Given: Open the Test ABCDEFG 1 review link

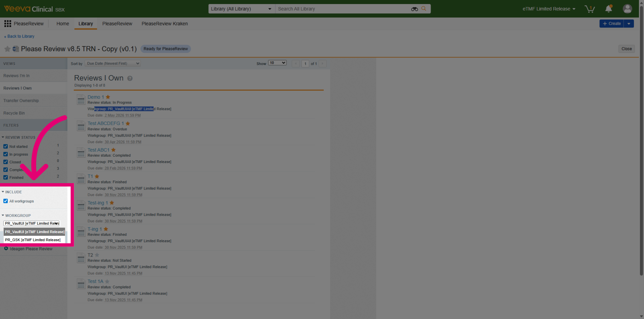Looking at the screenshot, I should (x=106, y=123).
